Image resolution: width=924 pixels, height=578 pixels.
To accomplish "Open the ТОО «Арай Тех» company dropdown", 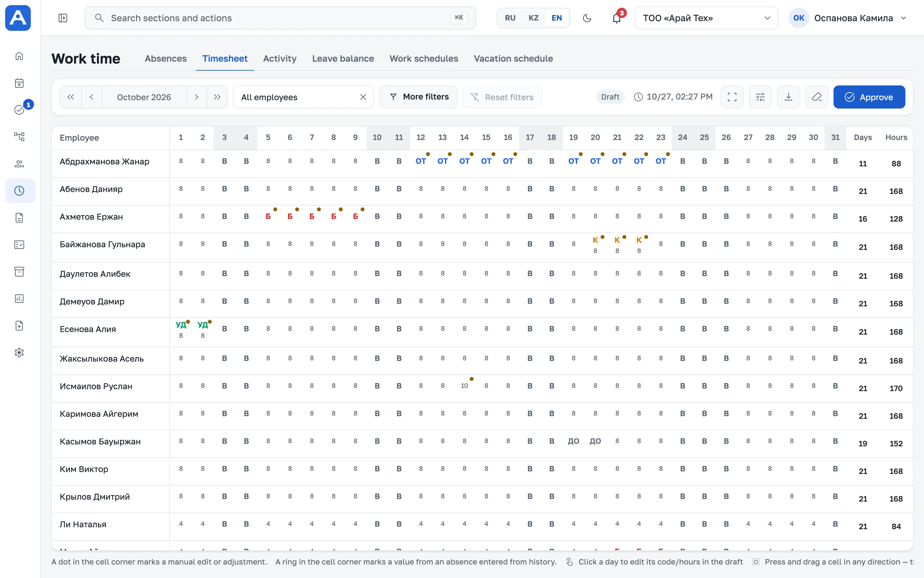I will 706,18.
